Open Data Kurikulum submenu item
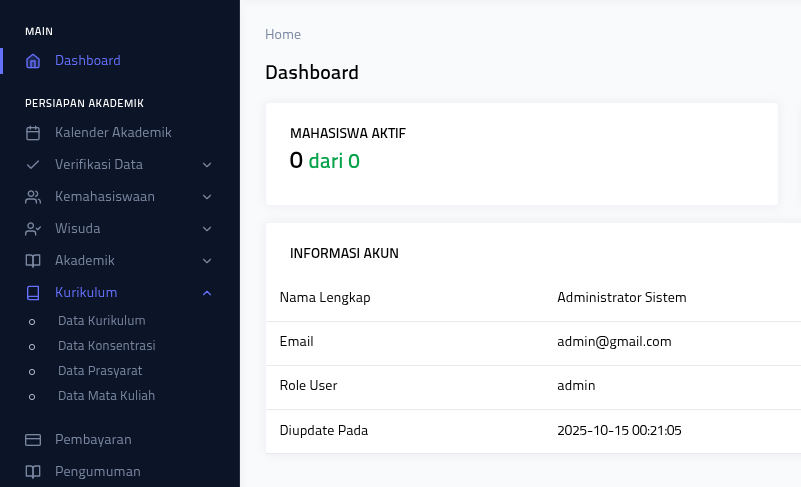 click(101, 321)
